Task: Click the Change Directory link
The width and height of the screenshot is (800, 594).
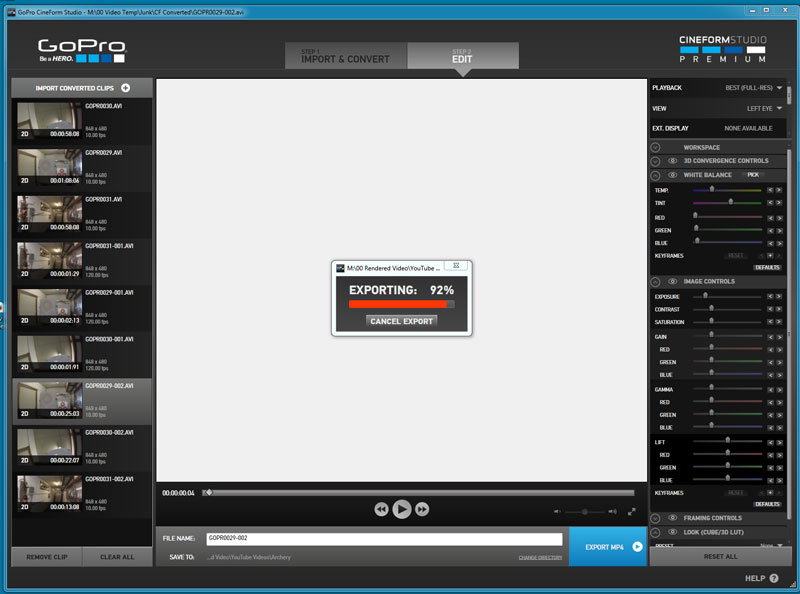Action: tap(540, 557)
